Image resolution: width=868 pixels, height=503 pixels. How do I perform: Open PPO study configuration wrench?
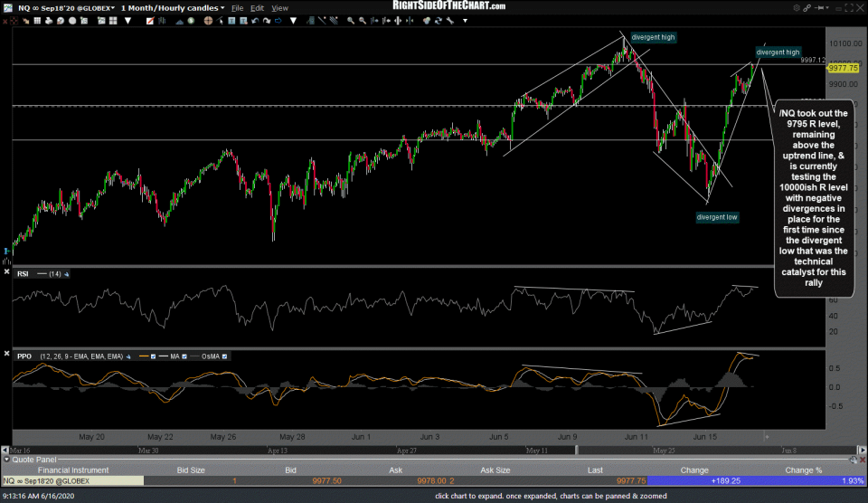[x=128, y=356]
